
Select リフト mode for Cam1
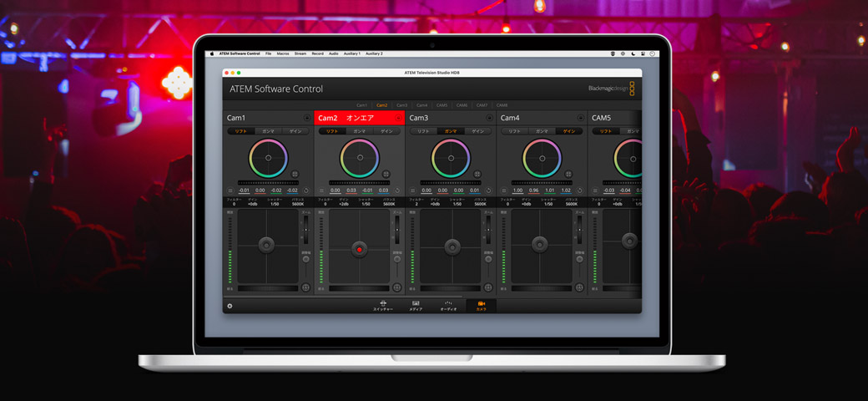click(241, 131)
